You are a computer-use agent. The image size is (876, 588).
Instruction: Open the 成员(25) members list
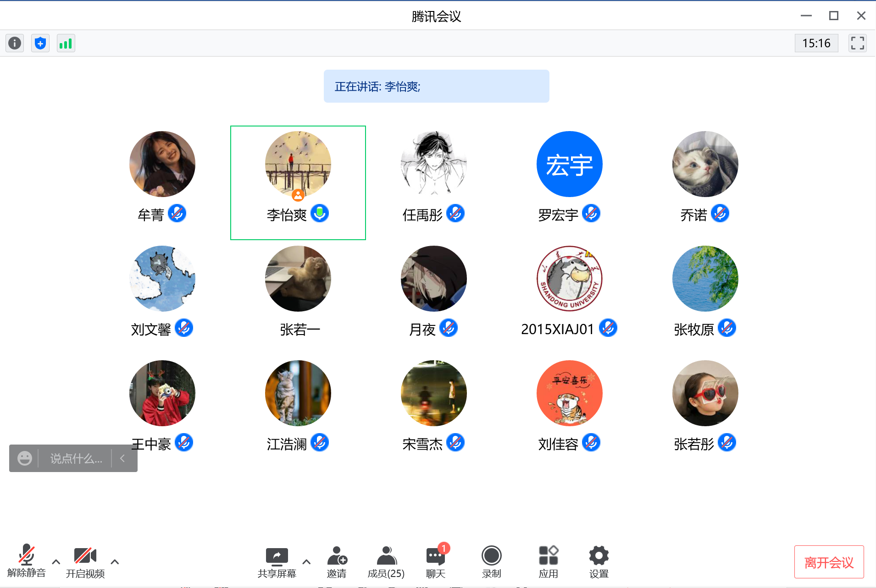(386, 562)
